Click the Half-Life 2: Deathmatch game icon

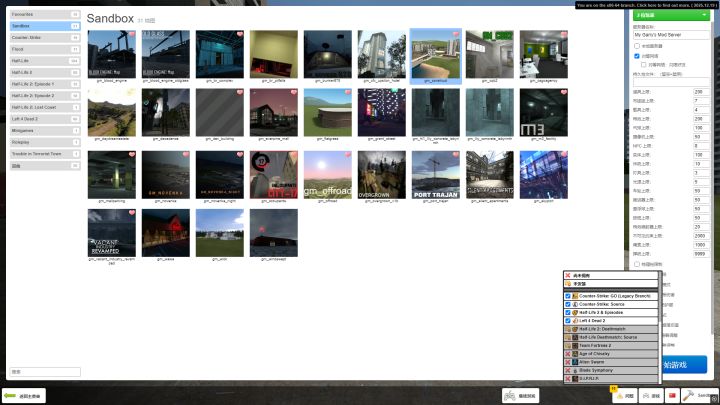pos(575,329)
